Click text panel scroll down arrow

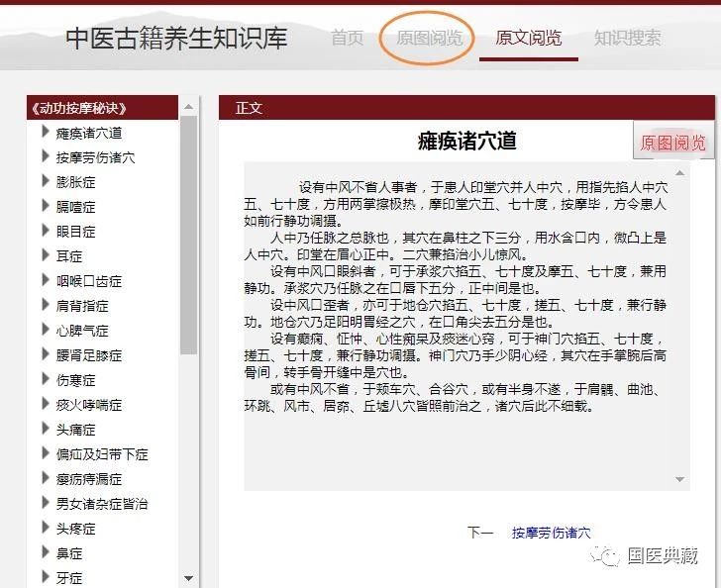(x=679, y=479)
